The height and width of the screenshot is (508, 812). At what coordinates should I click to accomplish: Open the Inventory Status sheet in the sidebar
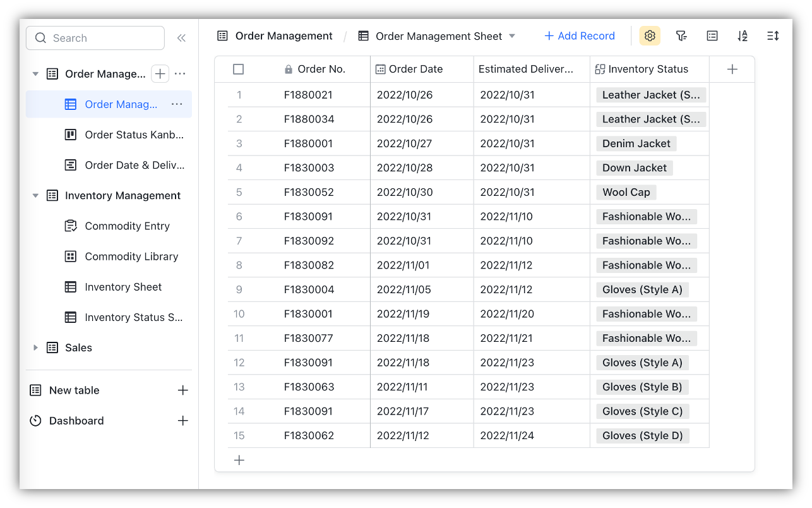click(x=109, y=317)
